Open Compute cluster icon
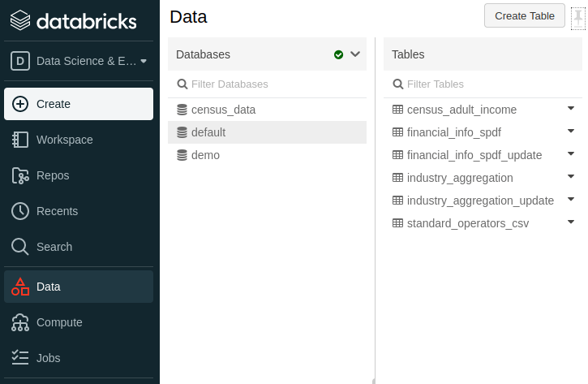Screen dimensions: 588x384 [x=20, y=322]
